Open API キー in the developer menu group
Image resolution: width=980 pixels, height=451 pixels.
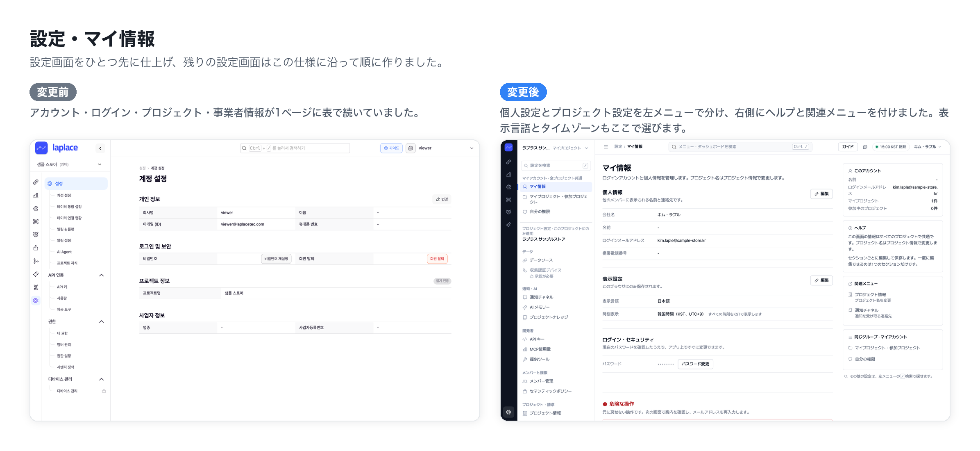pos(537,339)
